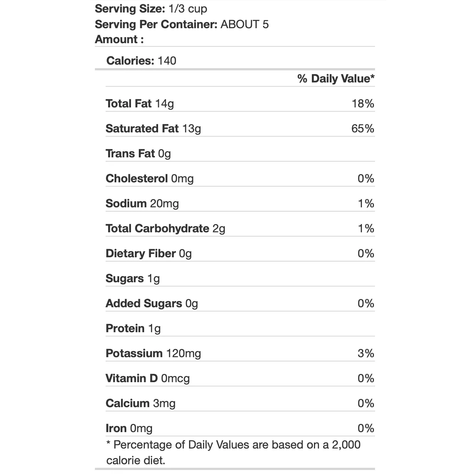Select the Iron 0mg row
The height and width of the screenshot is (476, 476).
pyautogui.click(x=240, y=428)
